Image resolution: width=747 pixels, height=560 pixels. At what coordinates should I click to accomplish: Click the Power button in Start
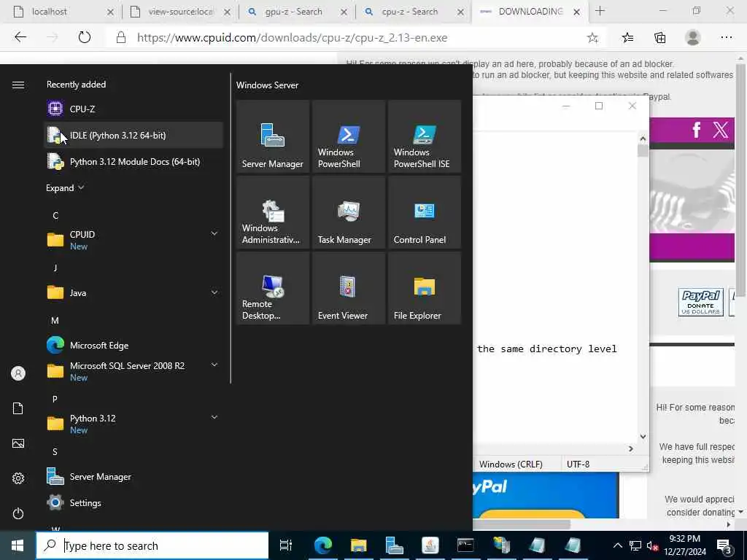[x=18, y=513]
